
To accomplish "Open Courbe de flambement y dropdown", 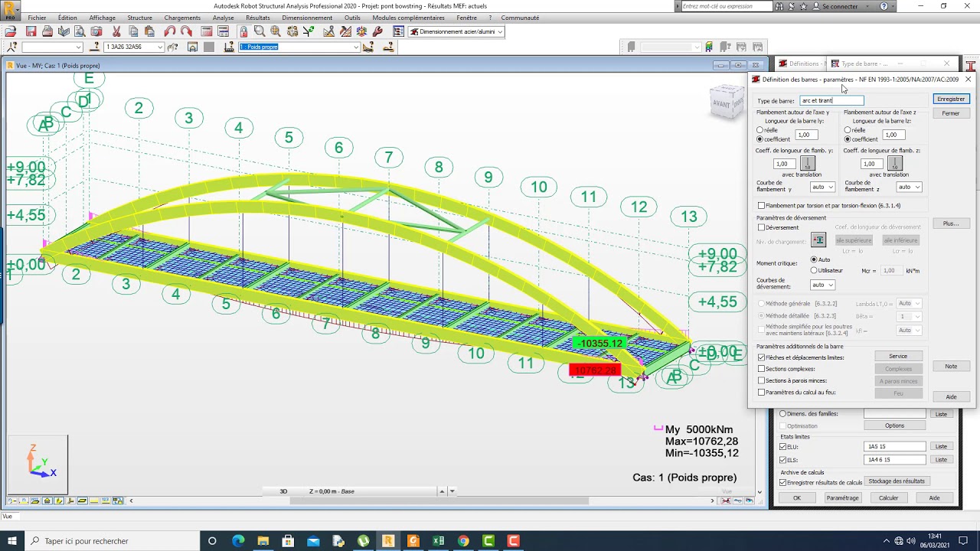I will pos(822,187).
